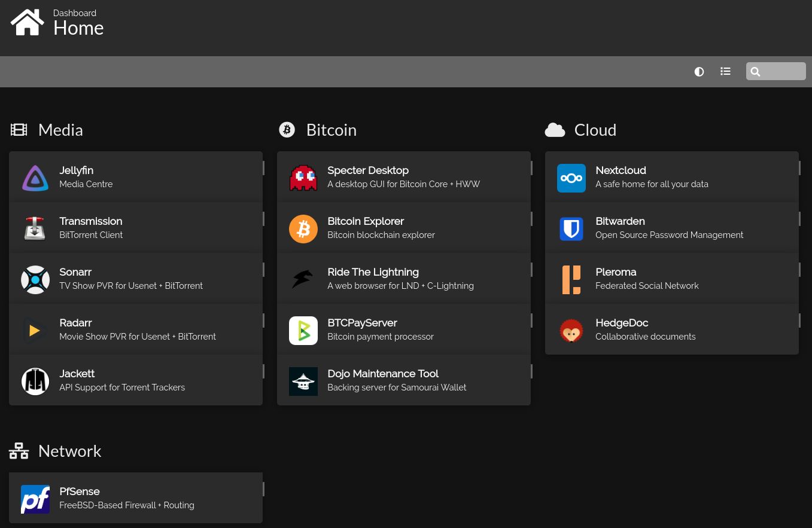
Task: Switch dashboard to list layout
Action: click(725, 72)
